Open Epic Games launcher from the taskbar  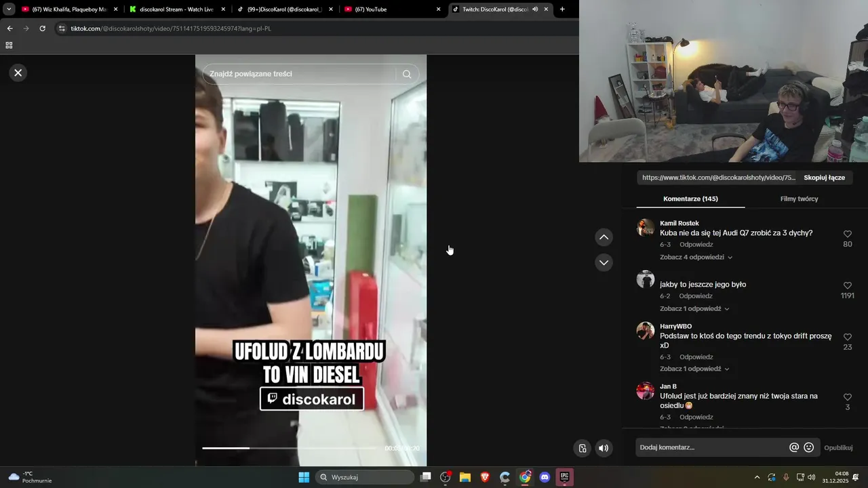click(564, 477)
